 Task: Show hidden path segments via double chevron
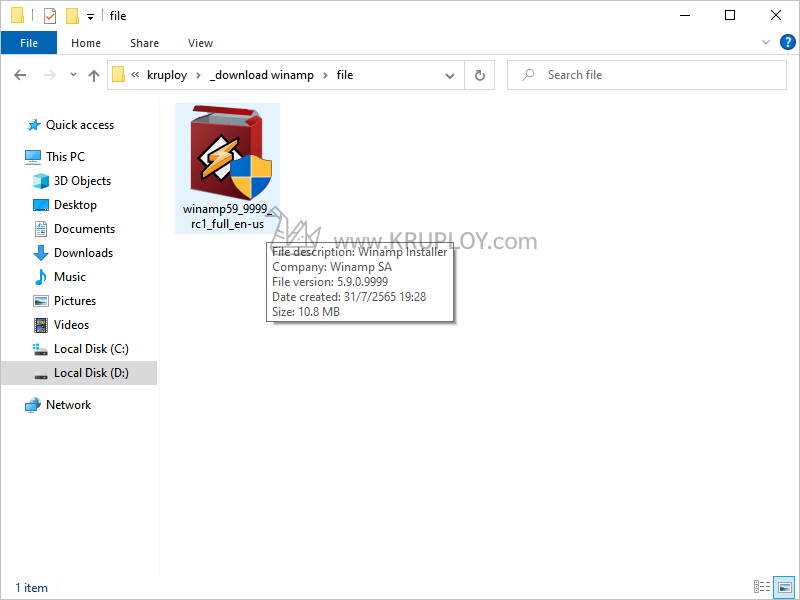[135, 75]
